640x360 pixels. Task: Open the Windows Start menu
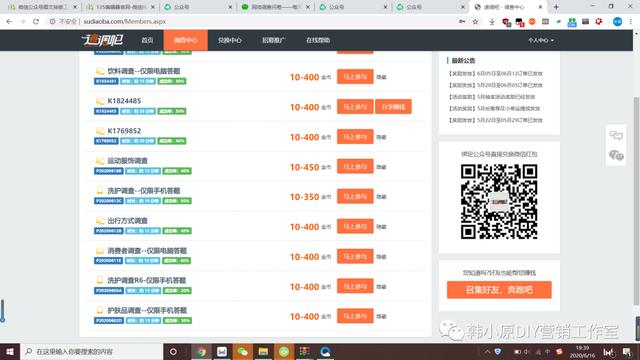click(10, 351)
